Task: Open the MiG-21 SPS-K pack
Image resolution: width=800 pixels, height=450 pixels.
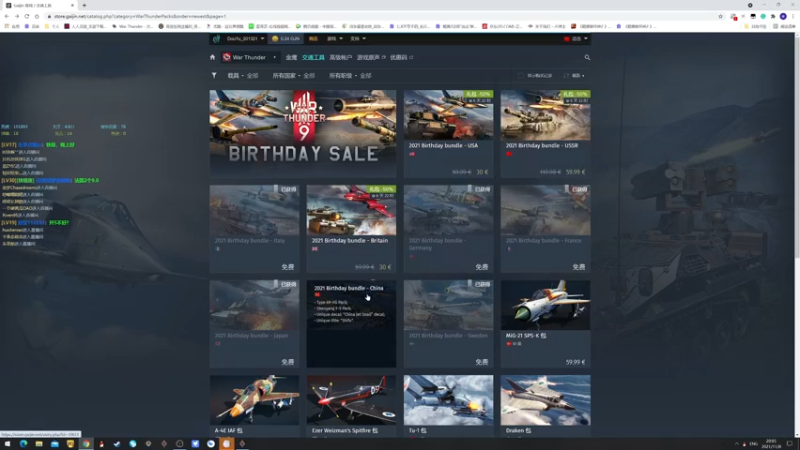Action: point(545,323)
